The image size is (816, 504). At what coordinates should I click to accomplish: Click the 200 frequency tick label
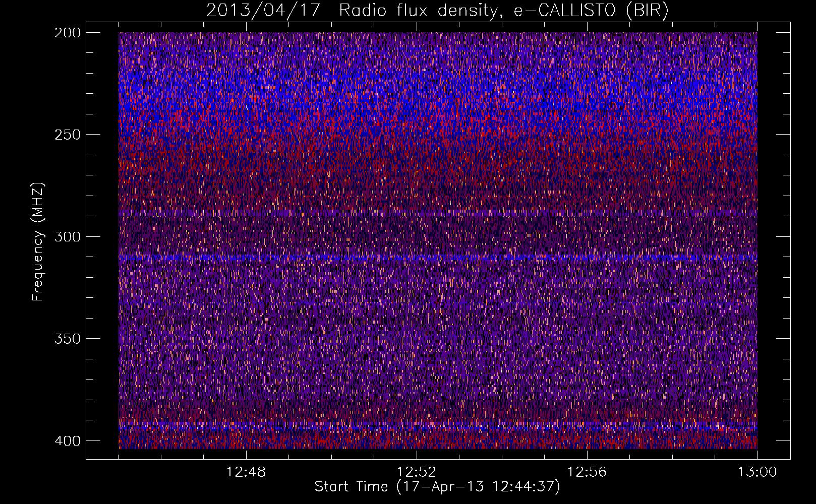click(x=67, y=32)
